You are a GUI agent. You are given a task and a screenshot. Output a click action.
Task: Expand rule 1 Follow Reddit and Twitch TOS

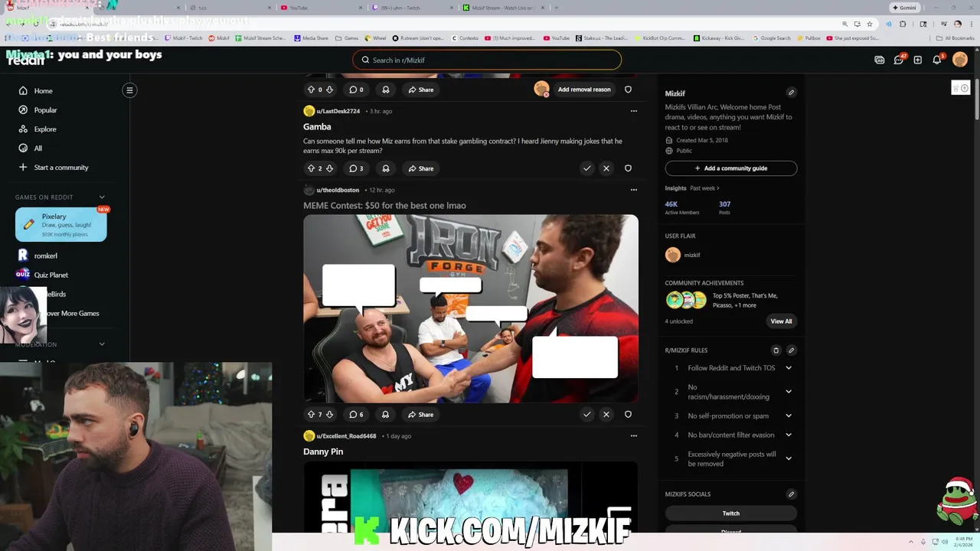[x=789, y=368]
